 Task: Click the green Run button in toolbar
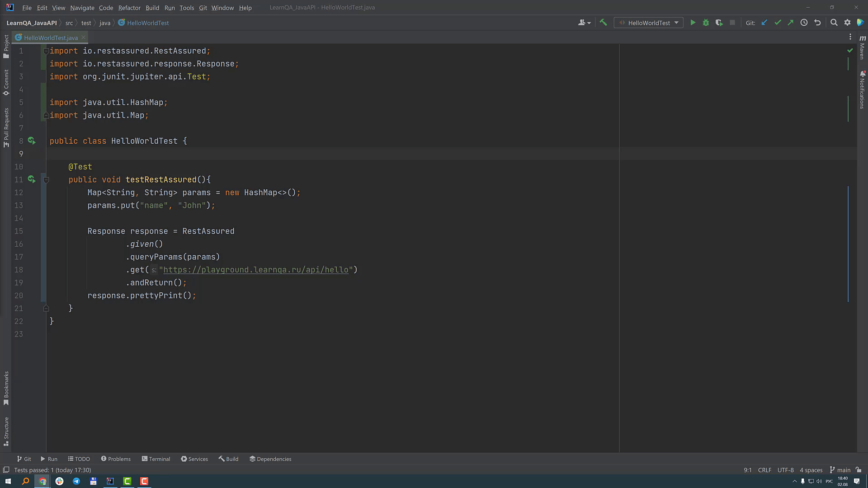click(693, 23)
